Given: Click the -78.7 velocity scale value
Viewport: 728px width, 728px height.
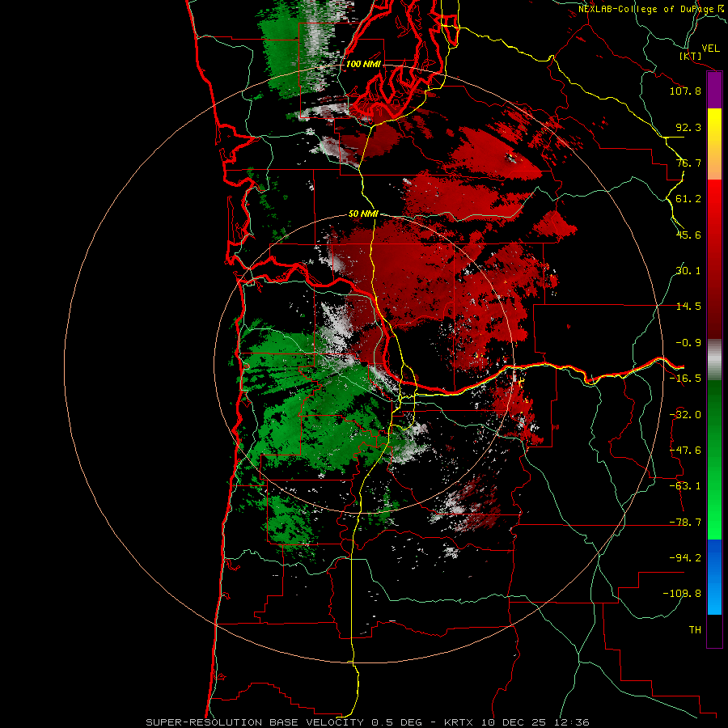Looking at the screenshot, I should (685, 523).
